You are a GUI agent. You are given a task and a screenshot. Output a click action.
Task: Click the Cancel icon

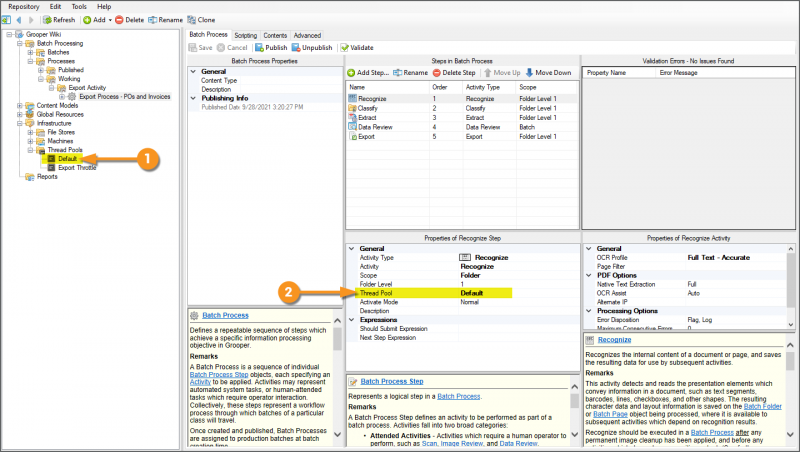tap(221, 47)
